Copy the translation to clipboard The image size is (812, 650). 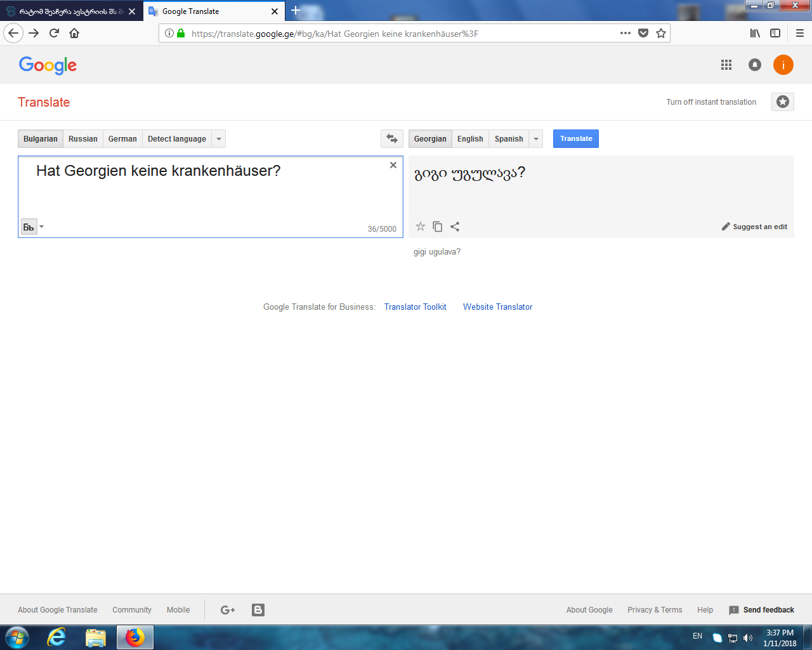coord(438,227)
